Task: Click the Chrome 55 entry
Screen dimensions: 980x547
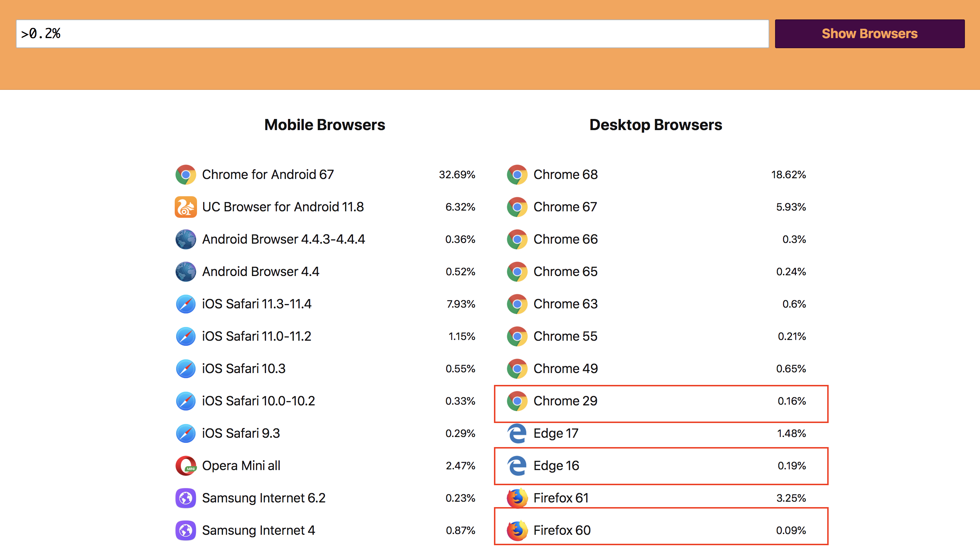Action: tap(565, 336)
